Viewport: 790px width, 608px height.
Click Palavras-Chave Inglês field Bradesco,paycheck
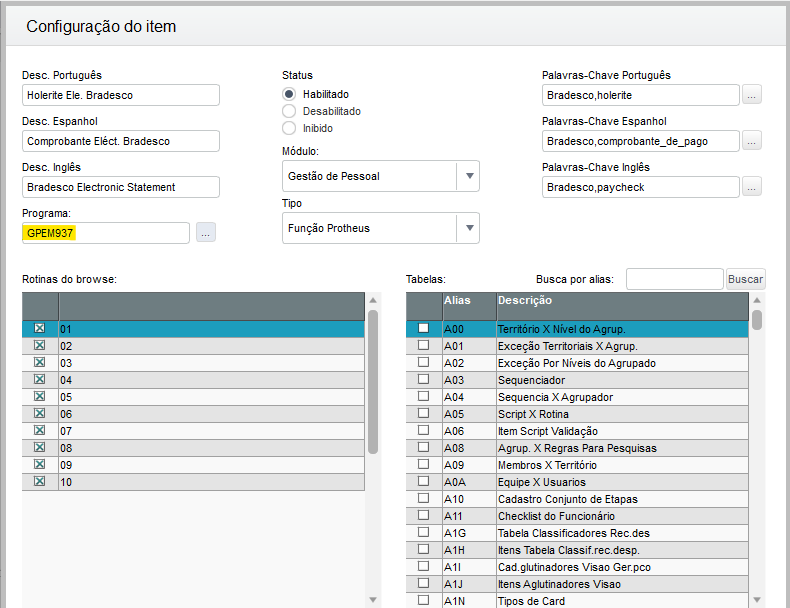(x=641, y=187)
